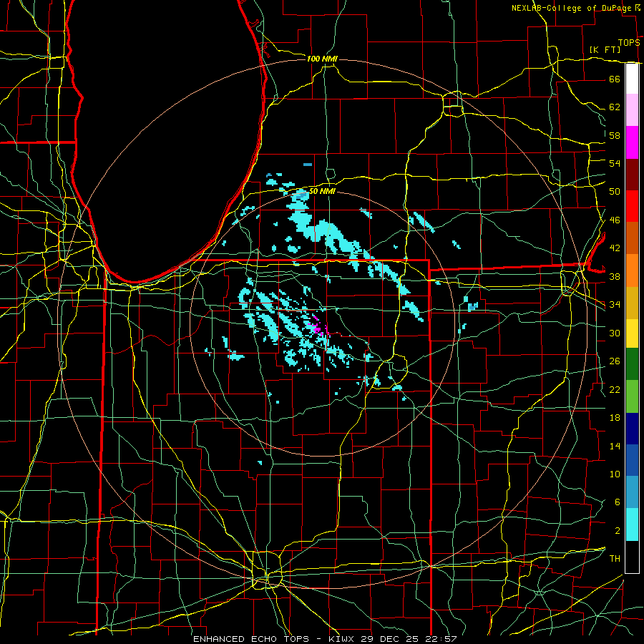Click the dark green legend swatch
Screen dimensions: 644x644
632,364
